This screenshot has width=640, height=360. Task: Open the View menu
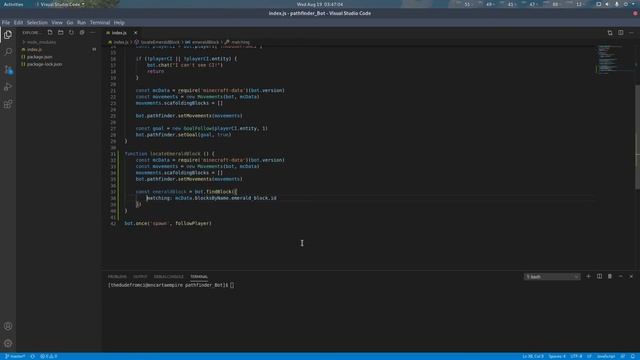point(57,22)
